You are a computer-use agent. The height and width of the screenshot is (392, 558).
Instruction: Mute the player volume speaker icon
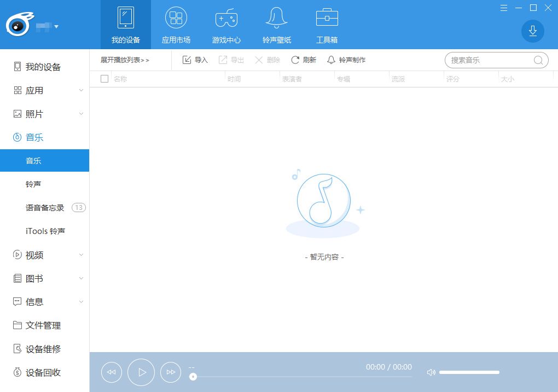point(431,372)
